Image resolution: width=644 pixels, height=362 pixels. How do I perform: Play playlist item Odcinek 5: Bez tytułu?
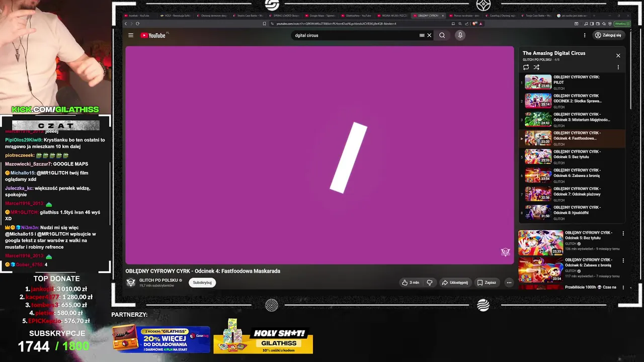pos(573,156)
